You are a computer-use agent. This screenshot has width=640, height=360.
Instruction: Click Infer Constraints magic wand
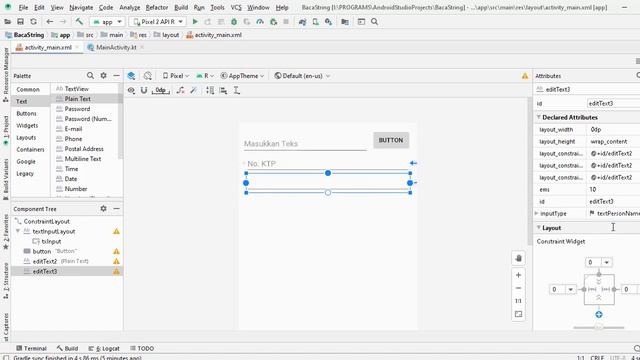[193, 90]
